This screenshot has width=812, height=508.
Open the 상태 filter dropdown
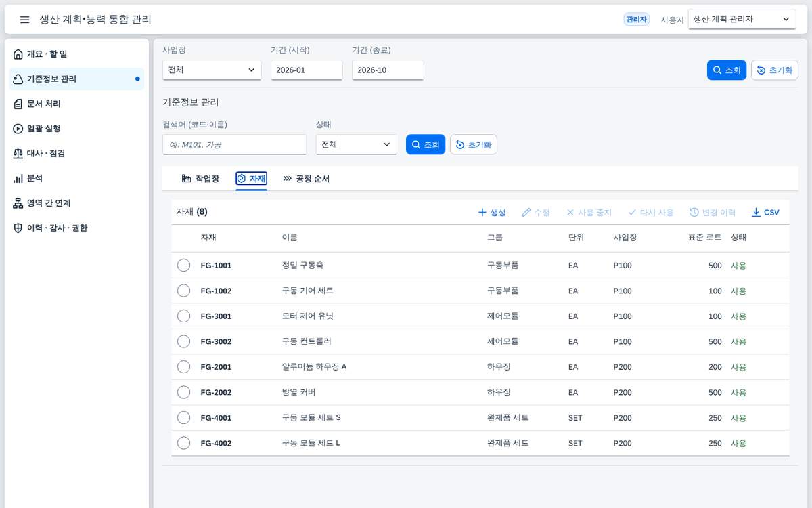point(356,144)
